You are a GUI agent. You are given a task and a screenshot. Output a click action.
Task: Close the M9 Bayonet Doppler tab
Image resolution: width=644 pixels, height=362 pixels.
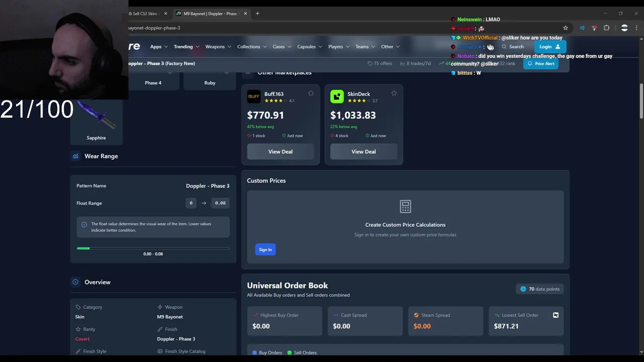(246, 14)
